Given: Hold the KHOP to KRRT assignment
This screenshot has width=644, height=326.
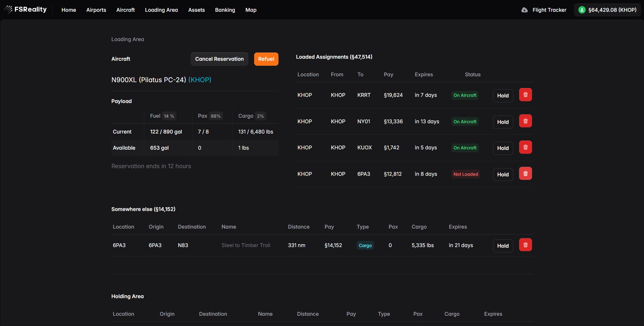Looking at the screenshot, I should click(503, 96).
